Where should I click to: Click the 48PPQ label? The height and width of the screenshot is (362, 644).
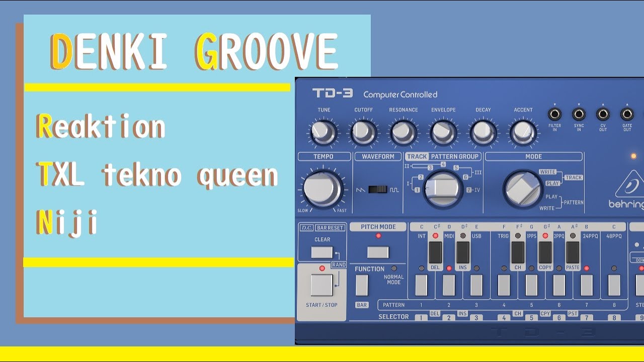(614, 236)
